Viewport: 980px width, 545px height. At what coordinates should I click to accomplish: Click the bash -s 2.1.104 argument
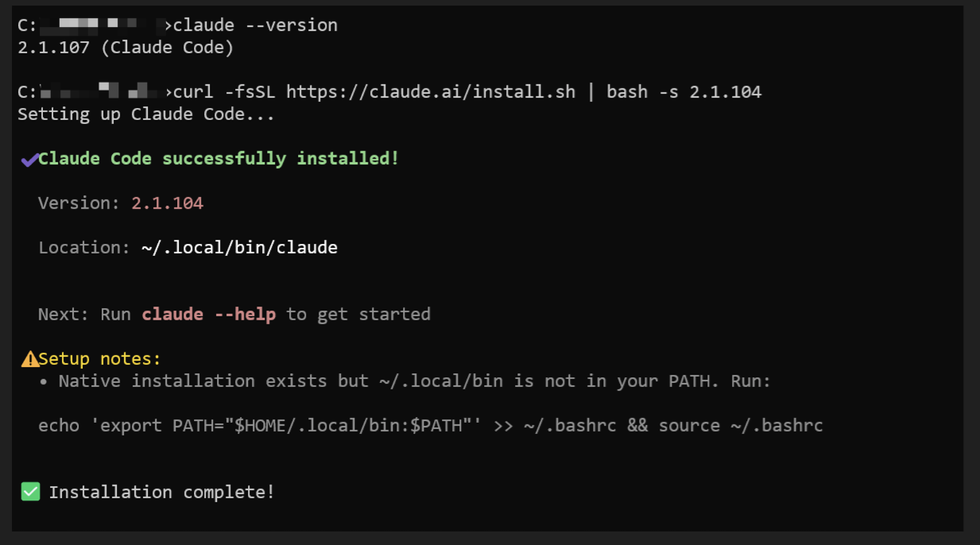point(684,92)
